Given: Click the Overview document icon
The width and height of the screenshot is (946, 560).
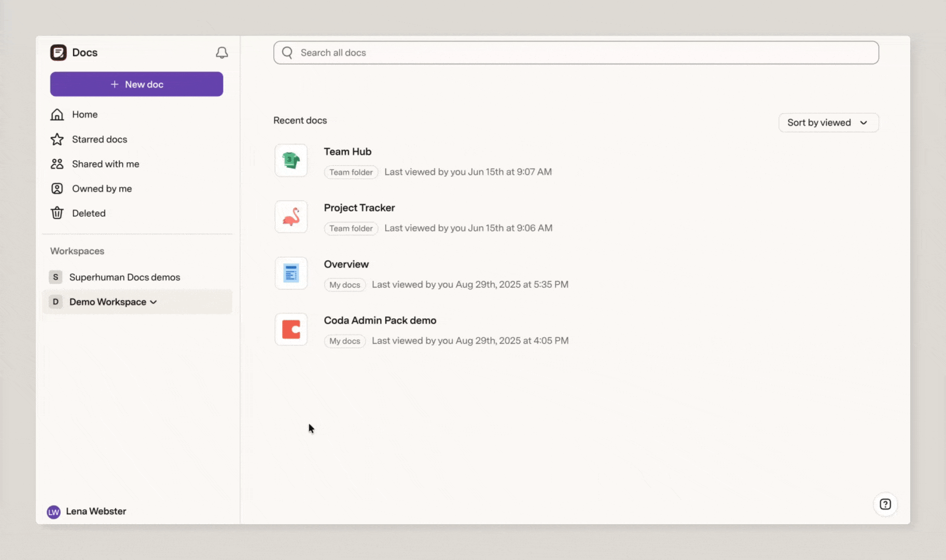Looking at the screenshot, I should 291,273.
